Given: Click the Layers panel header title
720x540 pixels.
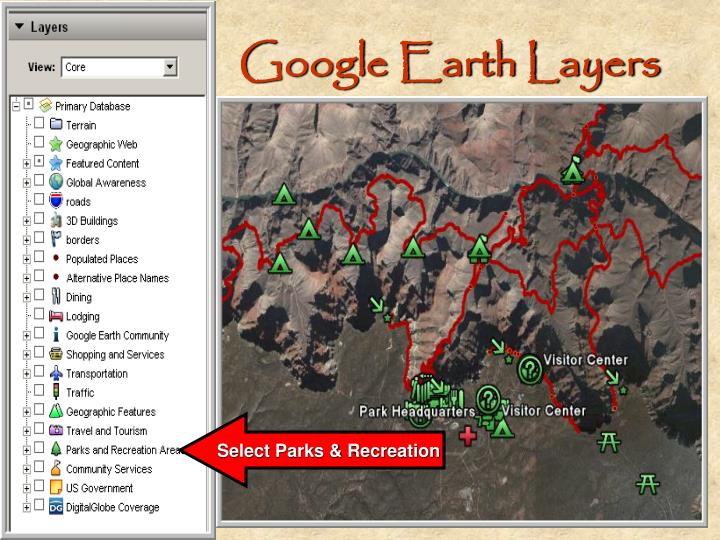Looking at the screenshot, I should tap(49, 27).
